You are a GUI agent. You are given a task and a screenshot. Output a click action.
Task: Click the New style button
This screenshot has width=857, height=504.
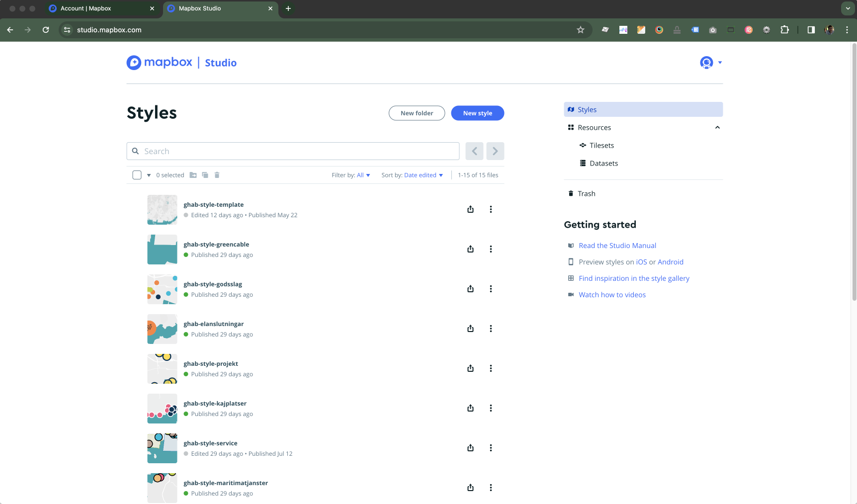click(x=477, y=113)
